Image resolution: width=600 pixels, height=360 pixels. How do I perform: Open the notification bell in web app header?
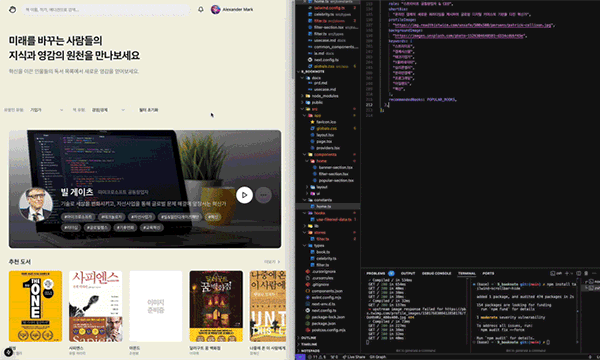point(201,10)
